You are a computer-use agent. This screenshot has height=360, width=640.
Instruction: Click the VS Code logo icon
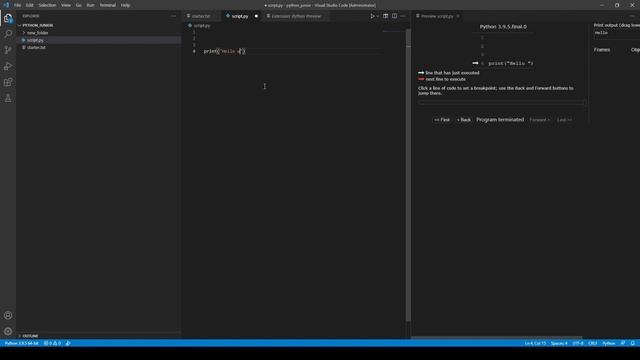(x=6, y=5)
